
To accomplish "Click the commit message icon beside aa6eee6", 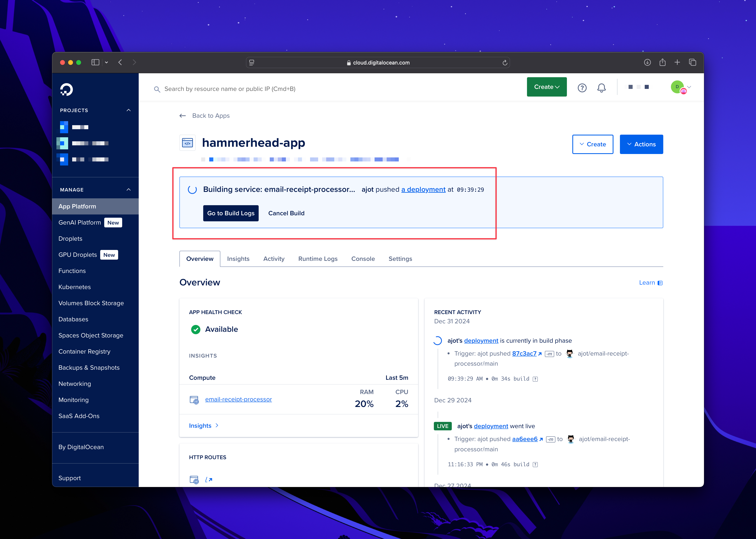I will (550, 439).
